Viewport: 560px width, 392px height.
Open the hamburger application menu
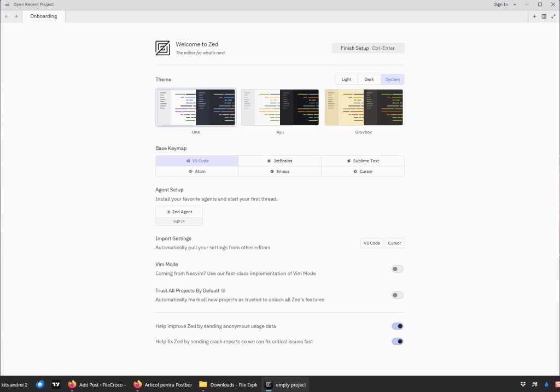pos(7,4)
